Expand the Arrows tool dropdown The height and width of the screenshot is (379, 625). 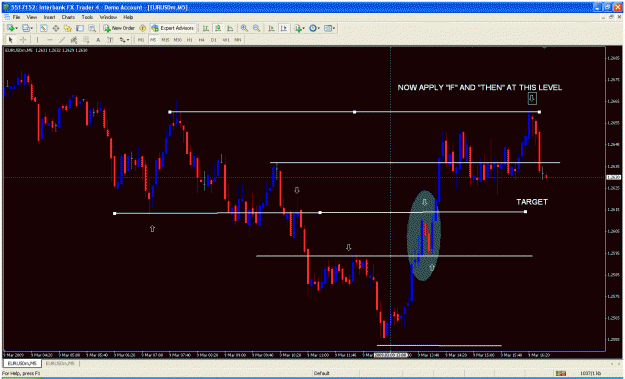(x=128, y=40)
